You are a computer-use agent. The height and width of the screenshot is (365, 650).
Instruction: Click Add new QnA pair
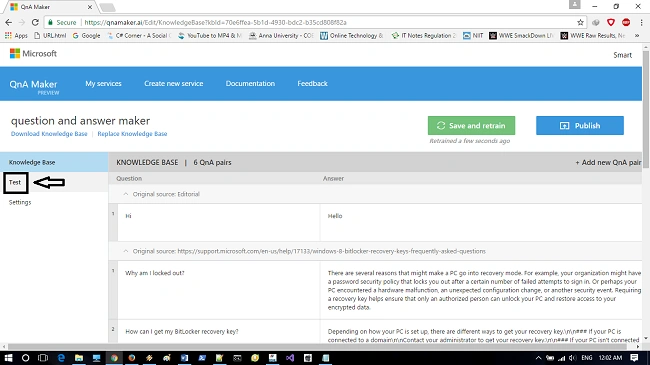[x=608, y=163]
